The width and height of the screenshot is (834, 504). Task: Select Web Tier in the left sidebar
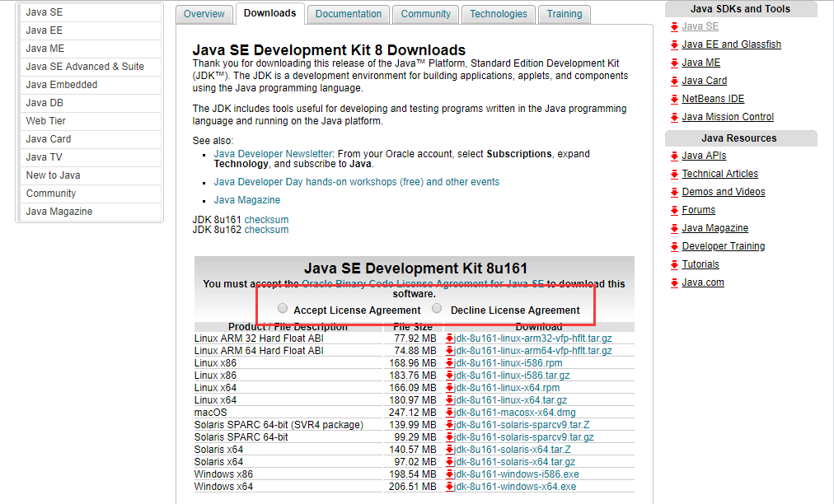(91, 121)
